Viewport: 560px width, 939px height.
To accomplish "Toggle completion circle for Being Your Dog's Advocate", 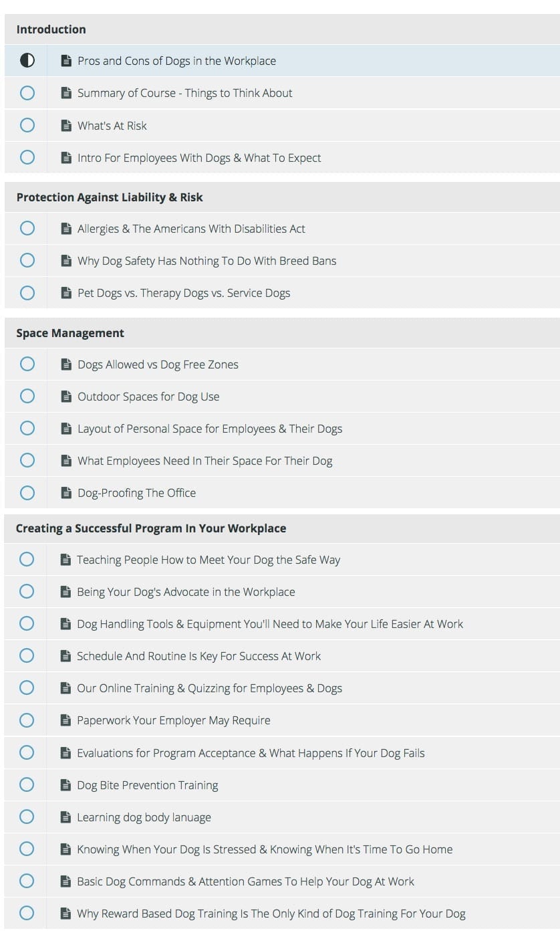I will [x=27, y=591].
